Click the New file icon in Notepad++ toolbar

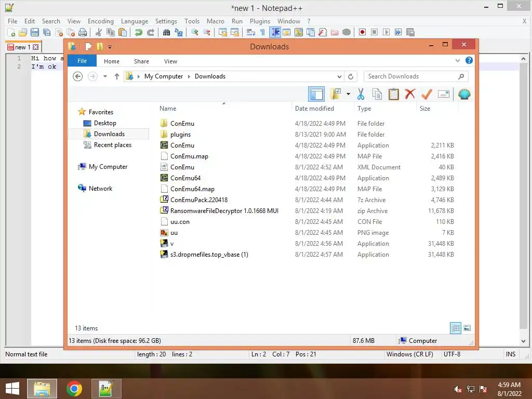point(11,32)
